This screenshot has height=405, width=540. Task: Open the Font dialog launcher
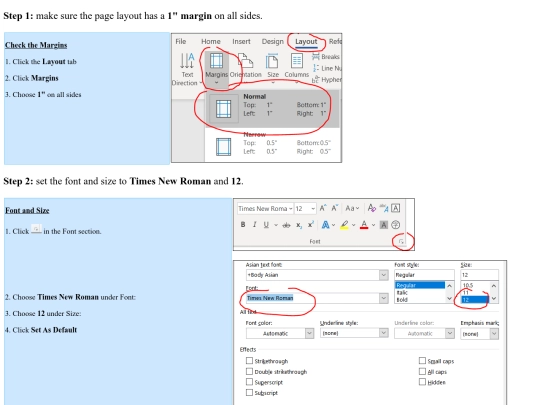click(401, 242)
